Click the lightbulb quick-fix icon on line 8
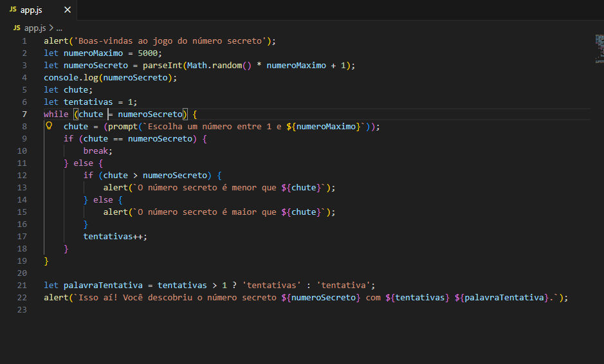Viewport: 604px width, 364px height. pyautogui.click(x=49, y=125)
